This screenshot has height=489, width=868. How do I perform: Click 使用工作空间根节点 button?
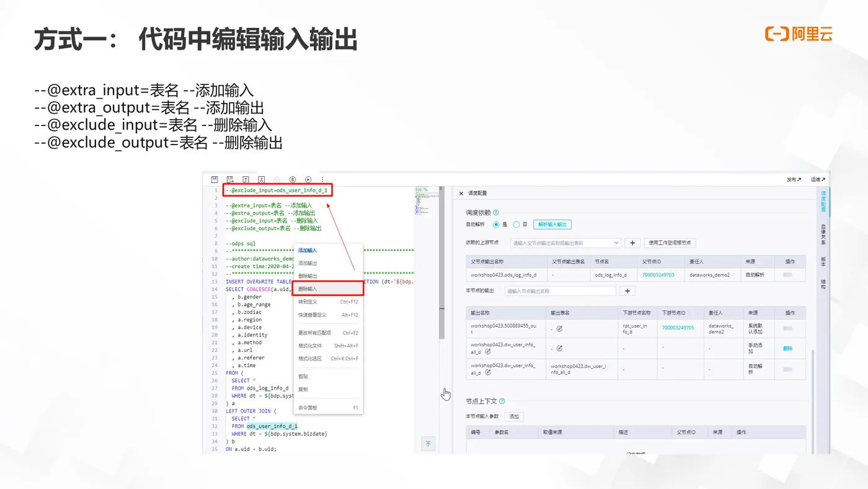pyautogui.click(x=670, y=243)
